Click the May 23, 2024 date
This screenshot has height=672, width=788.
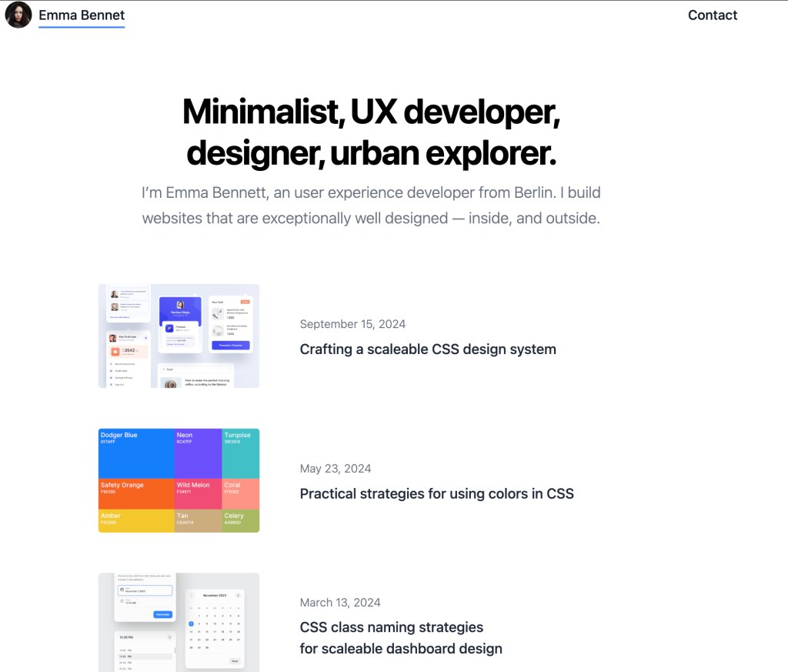click(336, 469)
